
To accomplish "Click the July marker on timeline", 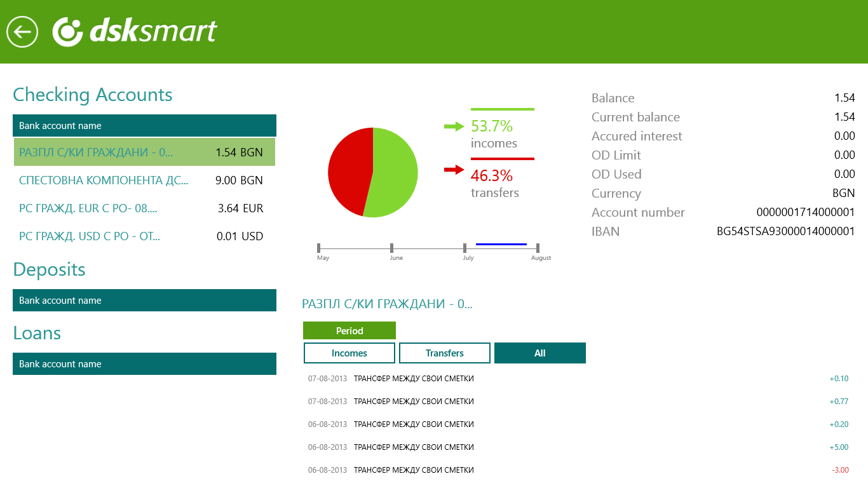I will coord(465,248).
